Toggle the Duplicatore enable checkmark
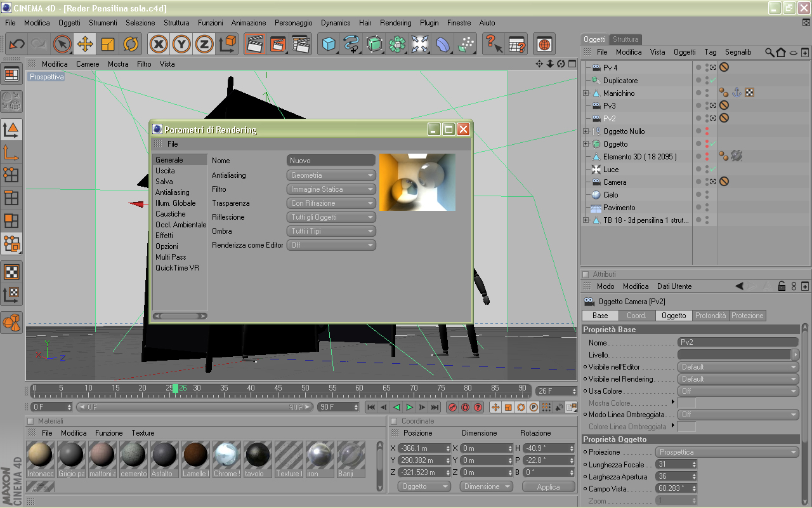Viewport: 812px width, 508px height. tap(713, 80)
